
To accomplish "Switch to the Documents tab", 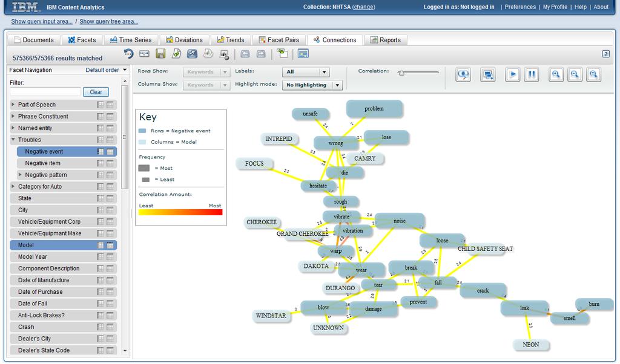I will (34, 40).
